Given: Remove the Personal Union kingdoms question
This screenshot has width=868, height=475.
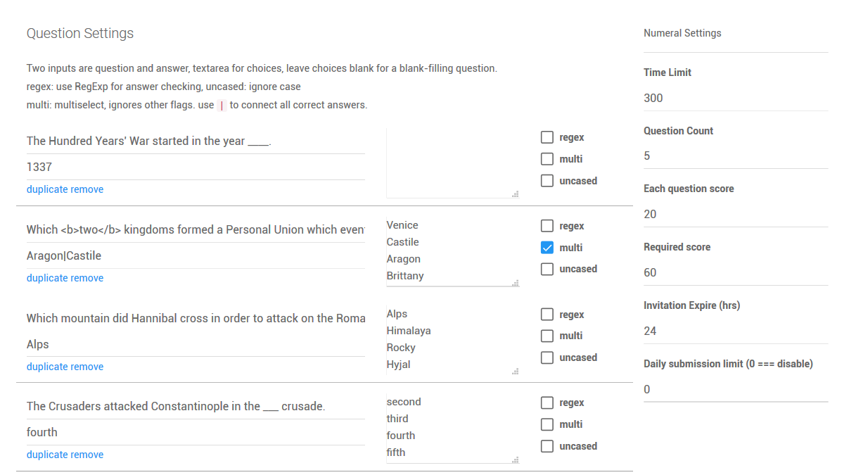Looking at the screenshot, I should 87,278.
